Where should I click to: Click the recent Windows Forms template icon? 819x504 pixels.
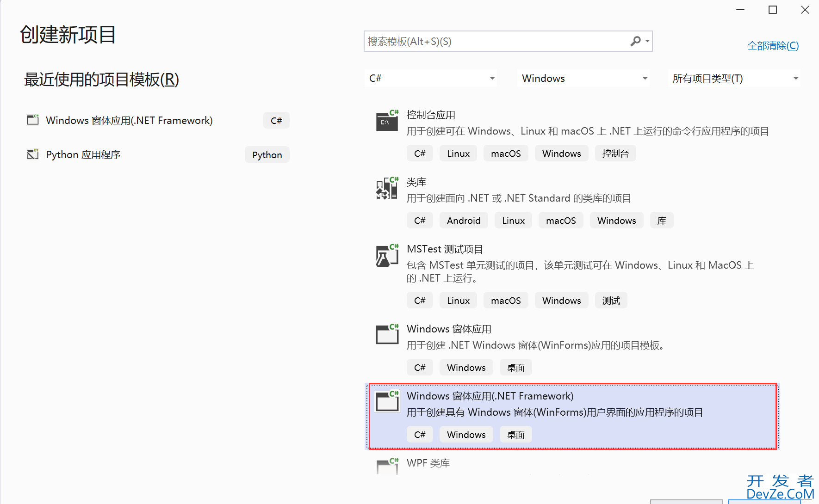click(33, 120)
